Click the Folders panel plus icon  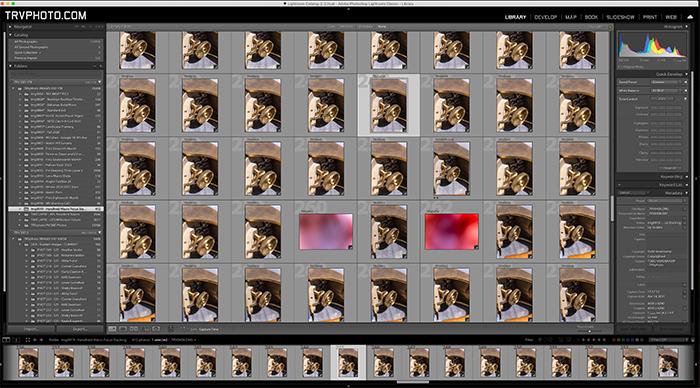[100, 66]
